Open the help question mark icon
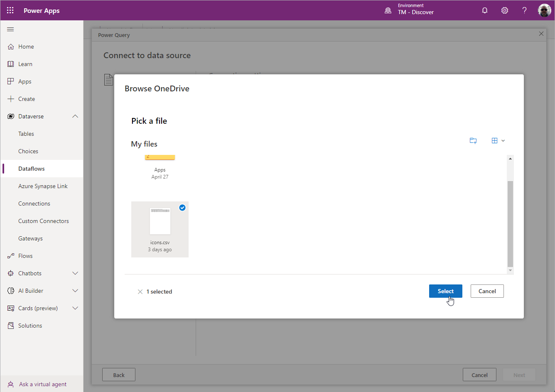Viewport: 555px width, 392px height. [525, 10]
